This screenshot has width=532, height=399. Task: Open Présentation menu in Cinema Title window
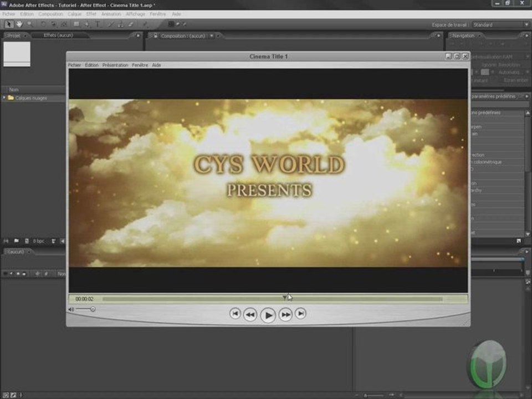click(115, 65)
